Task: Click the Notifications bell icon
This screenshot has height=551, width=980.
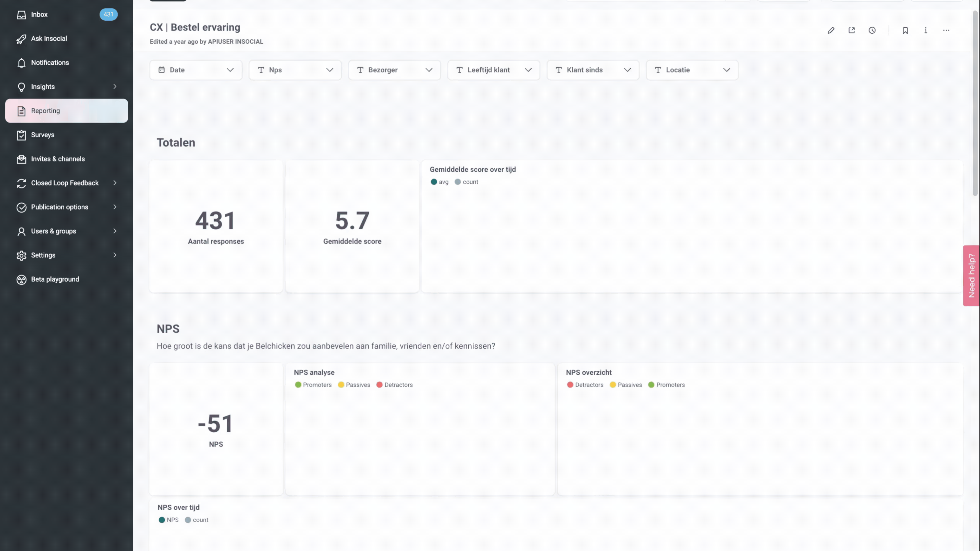Action: tap(21, 63)
